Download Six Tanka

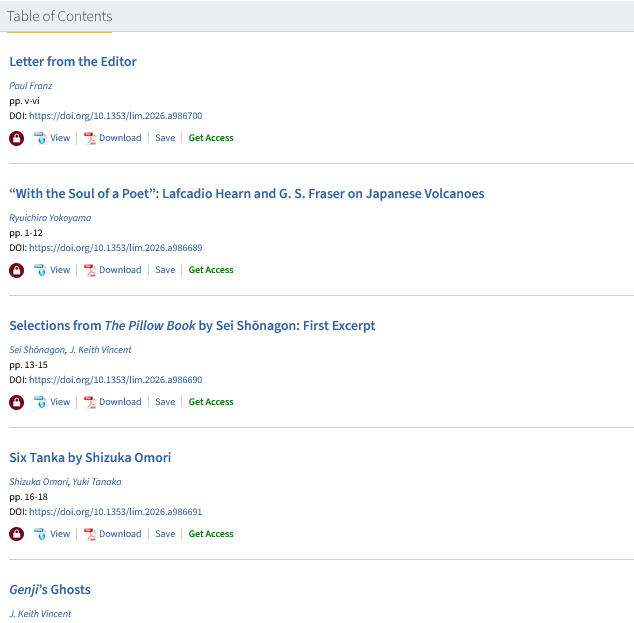point(120,534)
